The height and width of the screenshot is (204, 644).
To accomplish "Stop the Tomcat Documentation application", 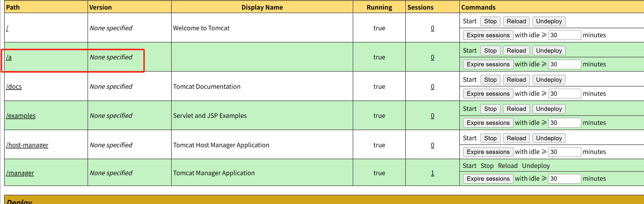I will pos(490,80).
